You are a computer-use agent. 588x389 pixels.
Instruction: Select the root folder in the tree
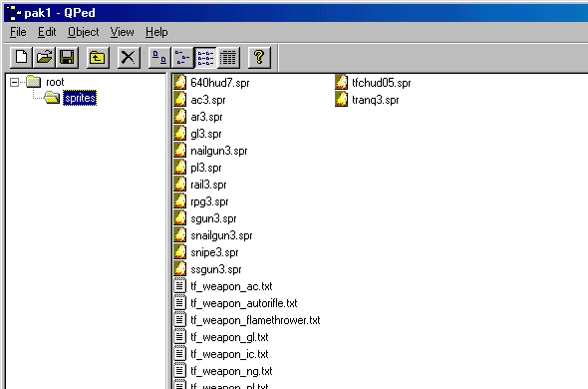tap(55, 82)
